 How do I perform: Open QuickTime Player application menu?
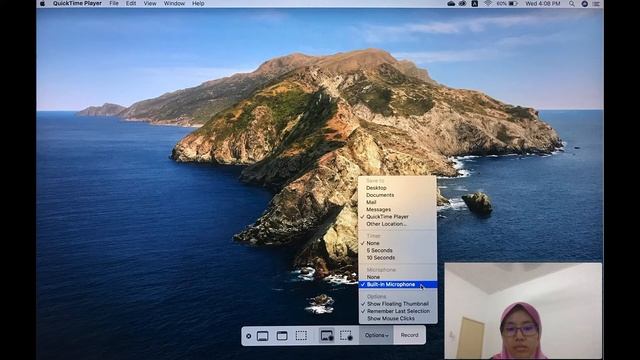coord(77,3)
